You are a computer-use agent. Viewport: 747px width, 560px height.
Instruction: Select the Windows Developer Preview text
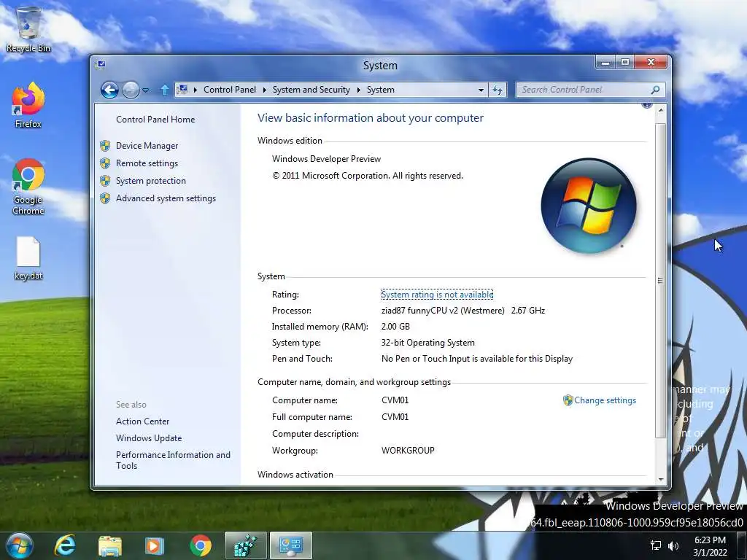326,159
